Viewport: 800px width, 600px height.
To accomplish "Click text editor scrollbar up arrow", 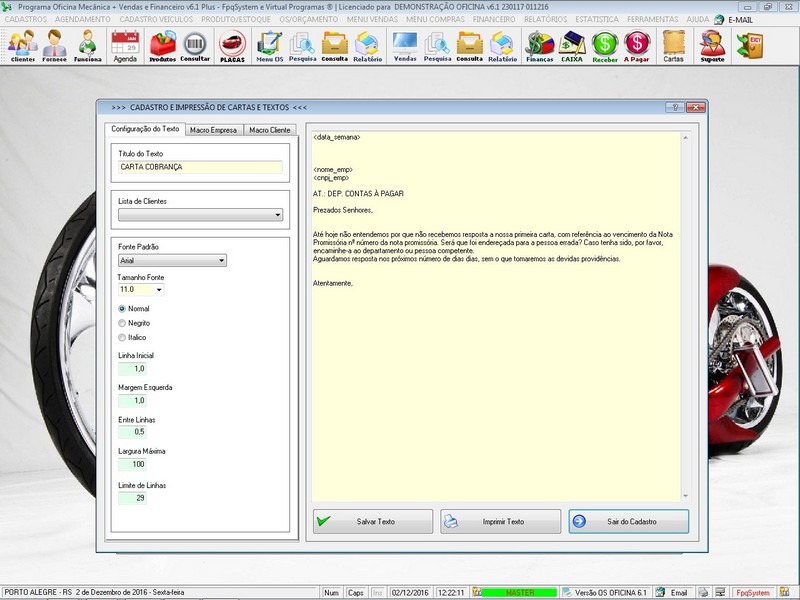I will (x=686, y=138).
